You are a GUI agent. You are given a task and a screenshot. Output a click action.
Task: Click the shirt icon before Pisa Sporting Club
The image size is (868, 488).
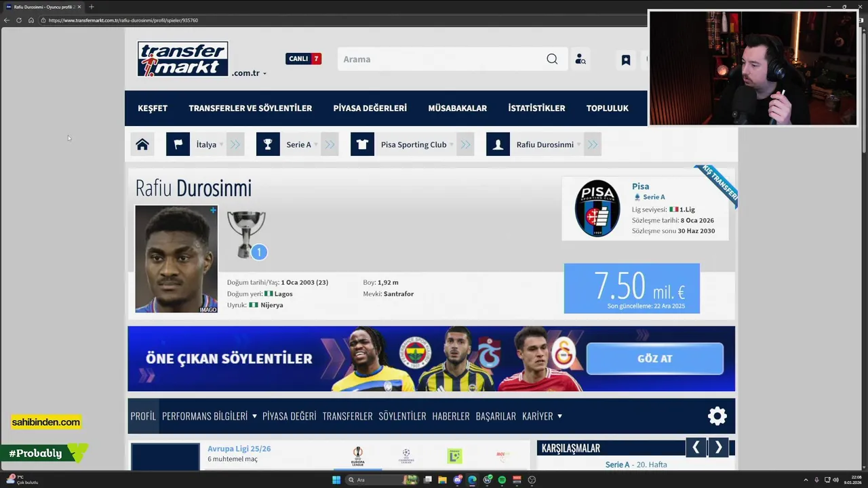(x=362, y=144)
